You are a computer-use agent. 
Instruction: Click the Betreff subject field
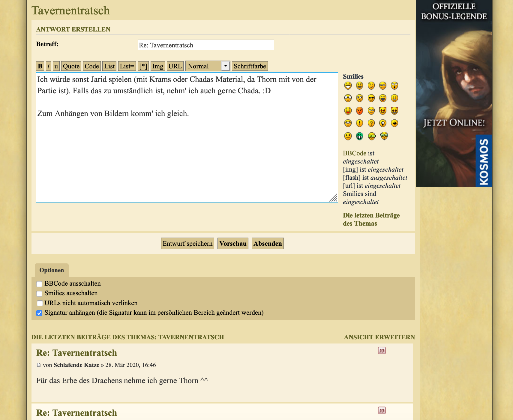coord(206,45)
